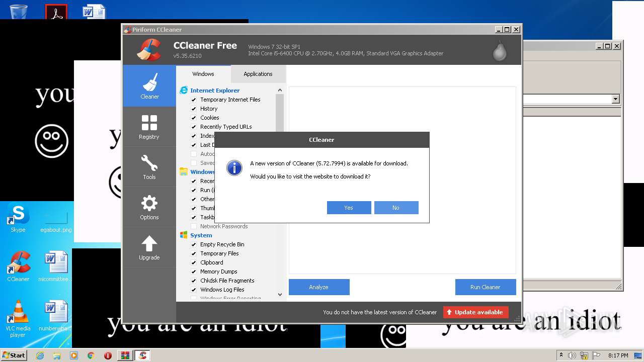The width and height of the screenshot is (644, 362).
Task: Open the Word document icon at desktop top
Action: point(94,11)
